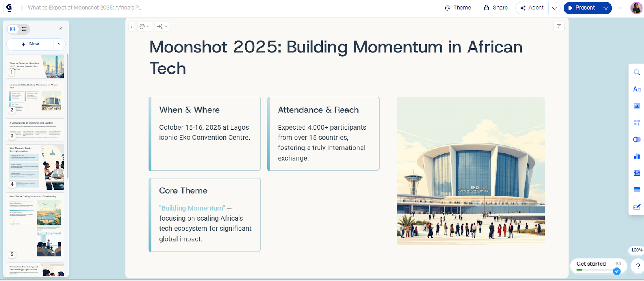
Task: Click the Agent button
Action: coord(532,8)
